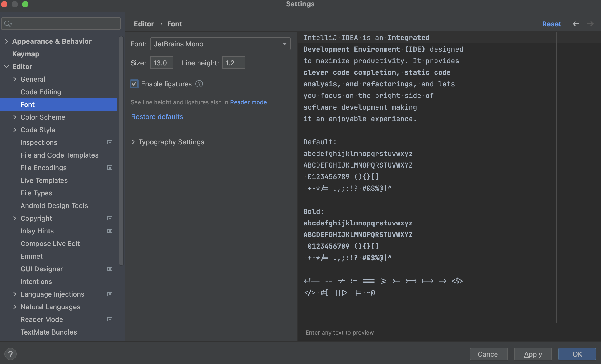The width and height of the screenshot is (601, 364).
Task: Click the question mark help icon bottom left
Action: point(11,354)
